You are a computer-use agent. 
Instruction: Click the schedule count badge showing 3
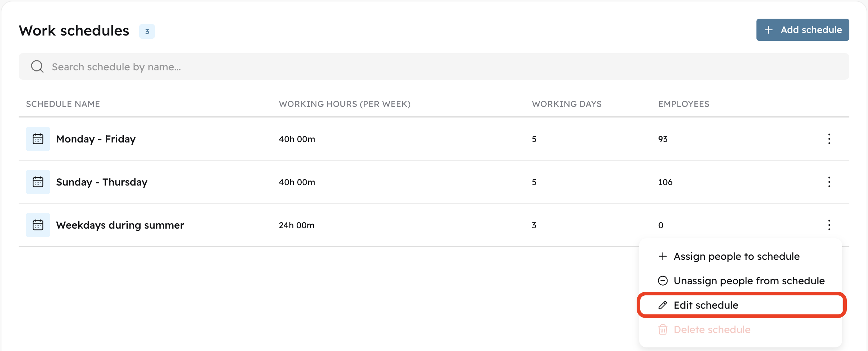[147, 32]
